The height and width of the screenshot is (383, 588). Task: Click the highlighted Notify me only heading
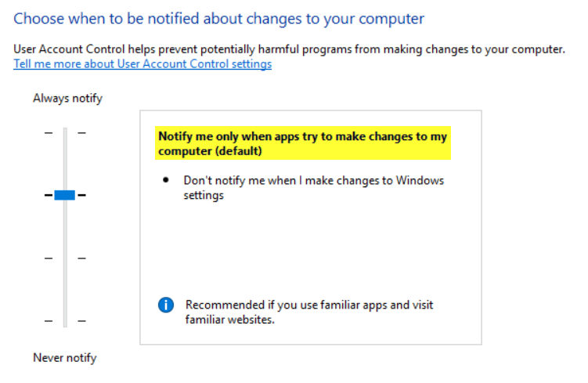[303, 143]
